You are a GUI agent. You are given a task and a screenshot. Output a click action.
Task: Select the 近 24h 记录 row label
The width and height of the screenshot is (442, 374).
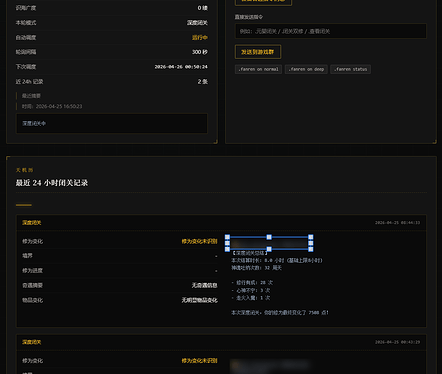[29, 82]
